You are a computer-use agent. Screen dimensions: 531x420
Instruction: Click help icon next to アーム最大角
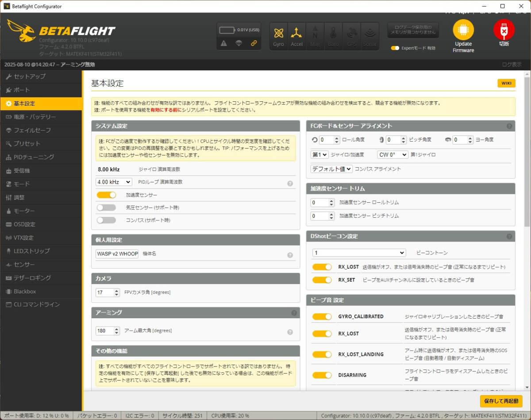point(290,332)
